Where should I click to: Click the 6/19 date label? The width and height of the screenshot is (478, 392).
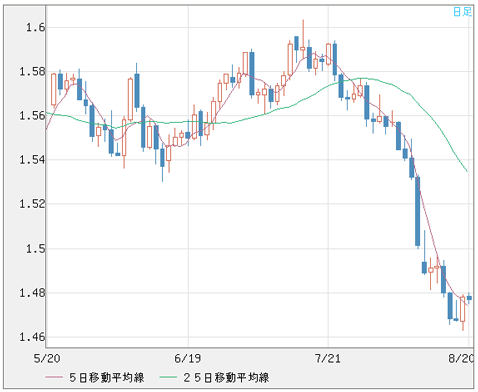(188, 358)
